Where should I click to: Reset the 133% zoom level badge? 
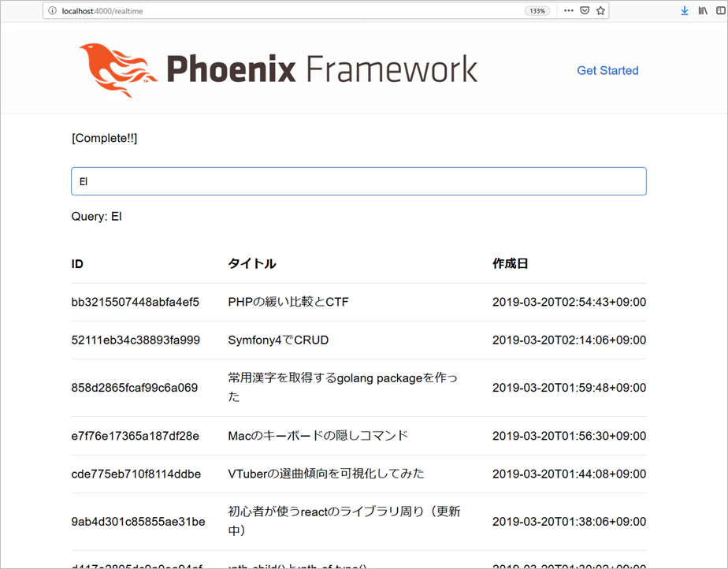537,11
